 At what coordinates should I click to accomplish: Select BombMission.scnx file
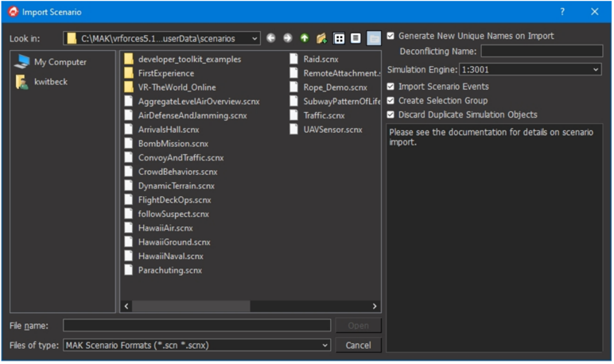(x=166, y=144)
